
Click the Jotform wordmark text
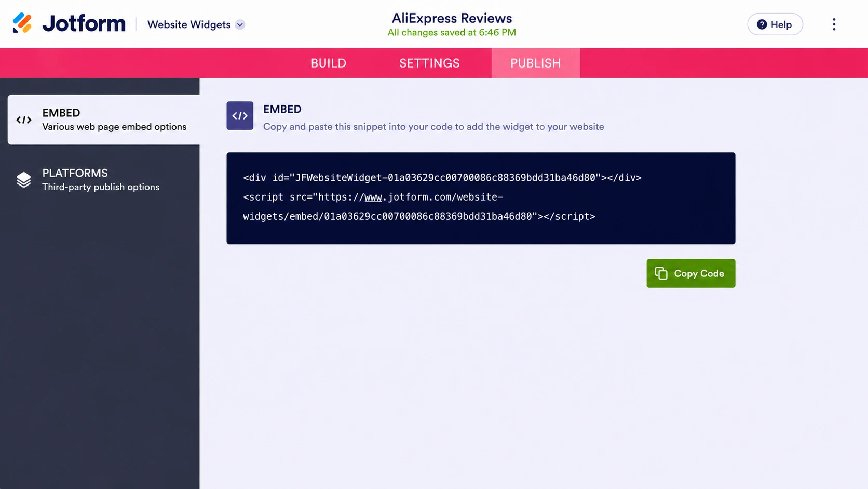click(x=84, y=23)
